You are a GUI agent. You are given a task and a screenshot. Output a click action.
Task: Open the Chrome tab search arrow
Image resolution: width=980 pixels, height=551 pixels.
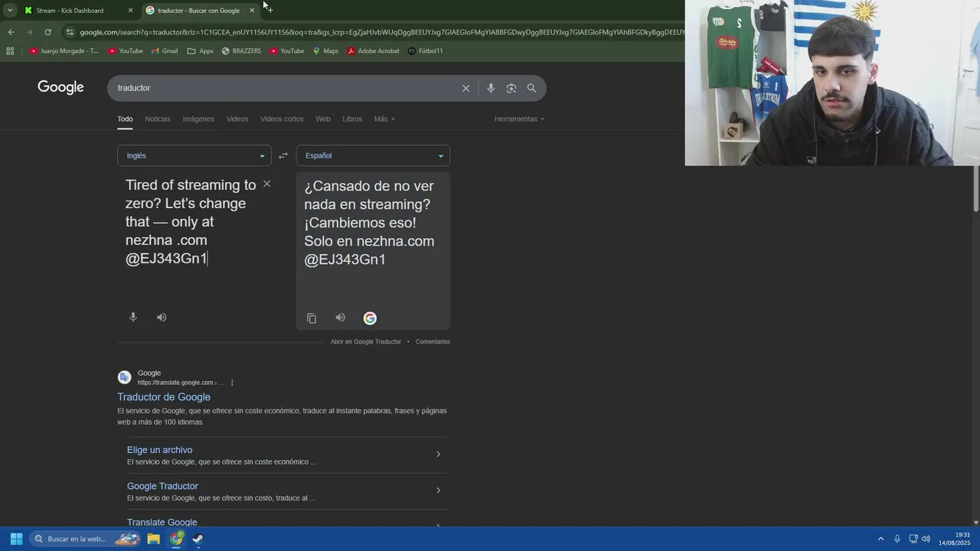point(9,10)
